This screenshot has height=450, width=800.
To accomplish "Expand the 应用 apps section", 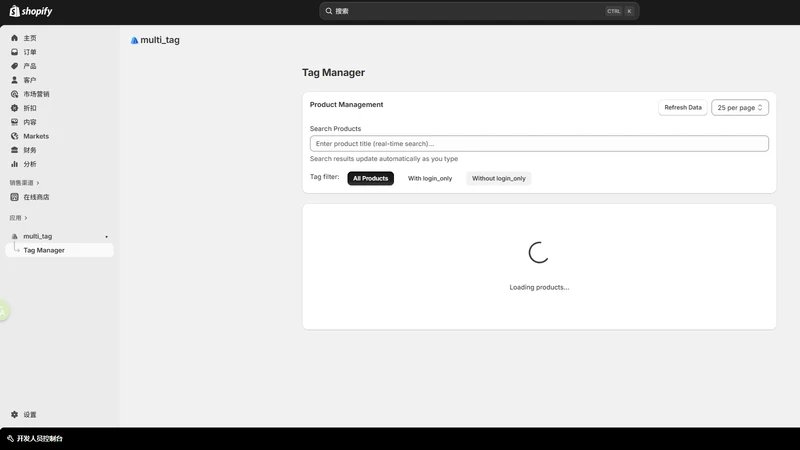I will click(x=18, y=218).
